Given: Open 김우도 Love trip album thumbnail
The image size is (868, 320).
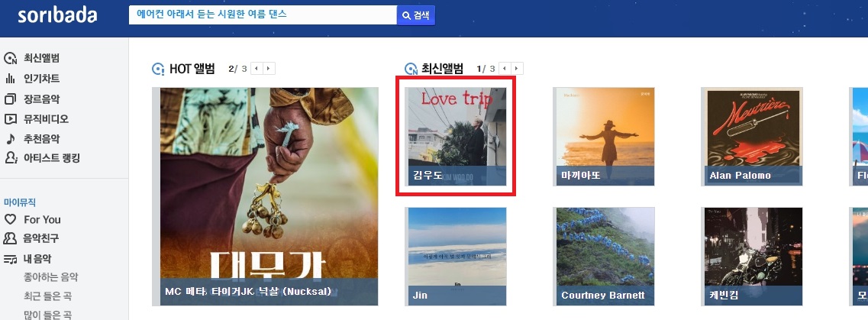Looking at the screenshot, I should (456, 137).
